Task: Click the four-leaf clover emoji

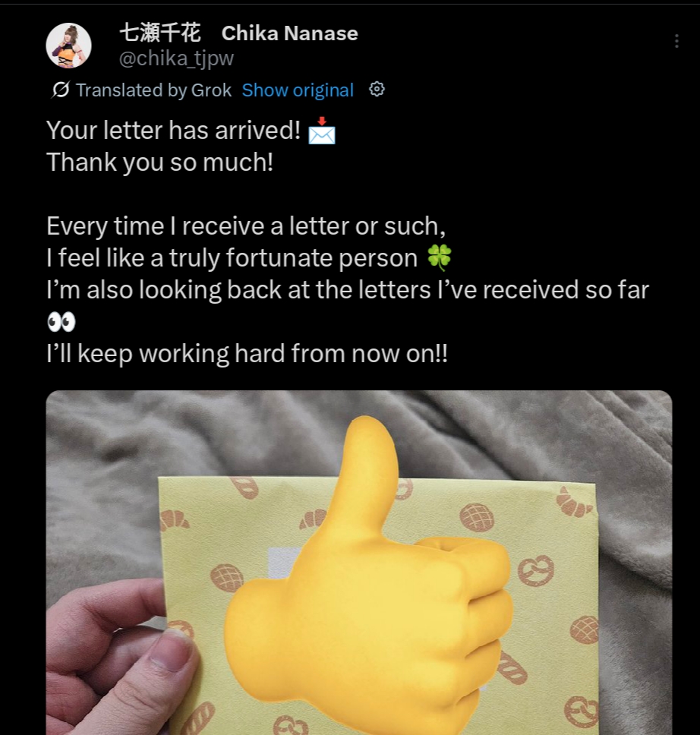Action: click(x=440, y=257)
